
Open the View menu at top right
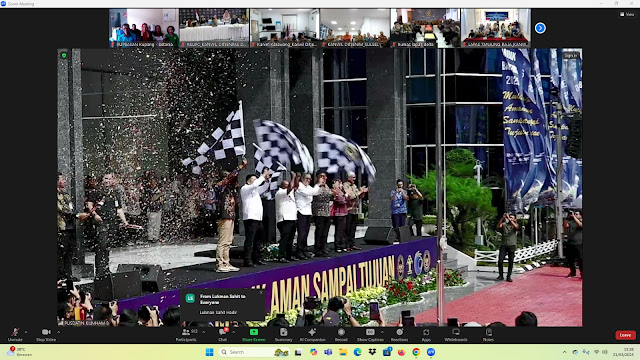click(627, 14)
